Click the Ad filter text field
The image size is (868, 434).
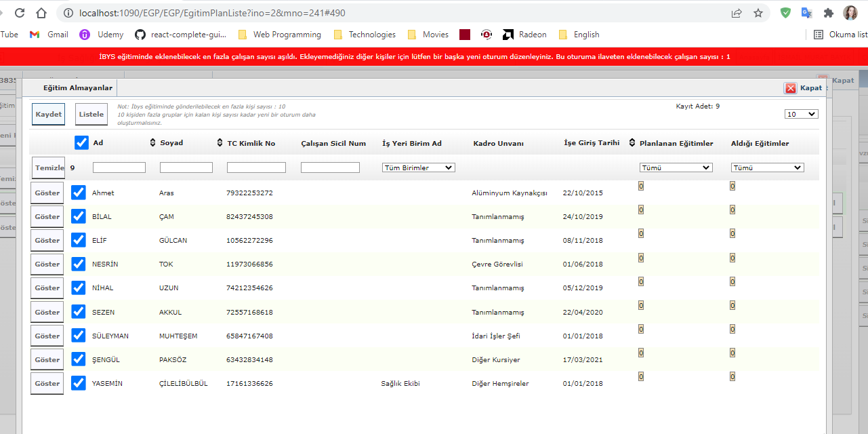point(119,167)
